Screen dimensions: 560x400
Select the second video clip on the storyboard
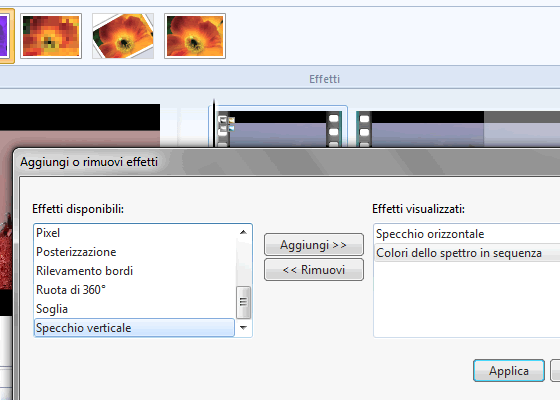pyautogui.click(x=458, y=129)
